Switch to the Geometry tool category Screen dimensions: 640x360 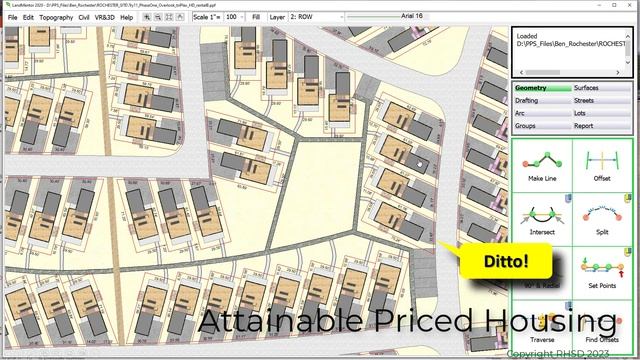(542, 88)
